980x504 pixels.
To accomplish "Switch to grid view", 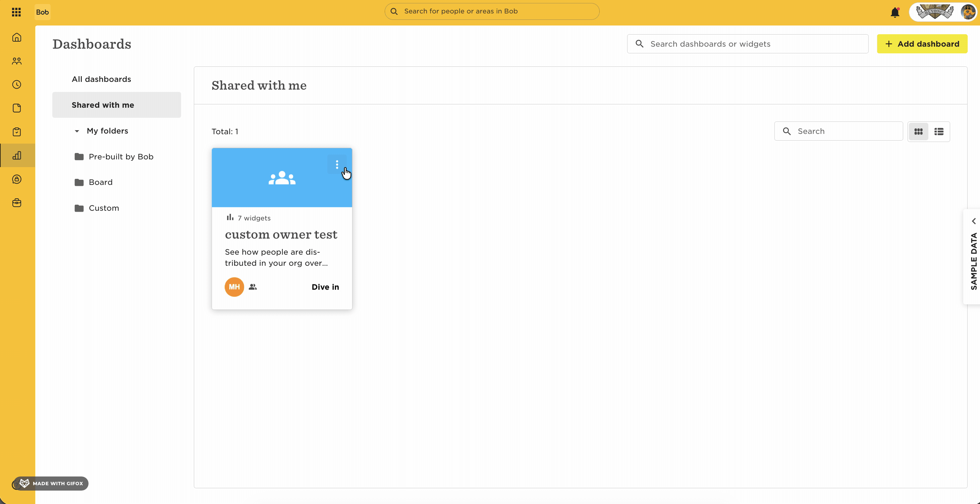I will click(x=918, y=131).
